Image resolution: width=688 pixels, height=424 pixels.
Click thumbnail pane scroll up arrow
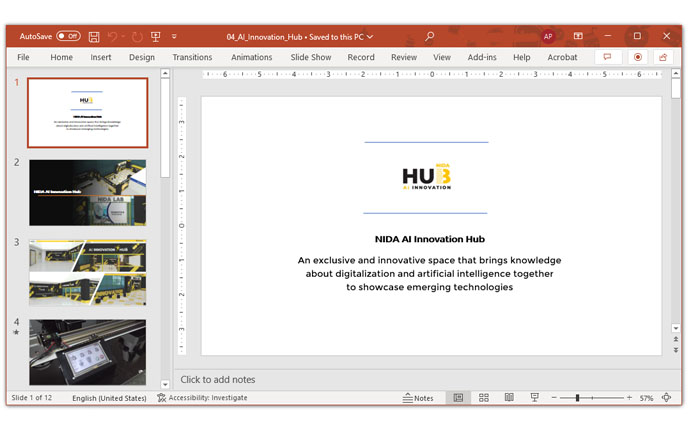pyautogui.click(x=165, y=73)
